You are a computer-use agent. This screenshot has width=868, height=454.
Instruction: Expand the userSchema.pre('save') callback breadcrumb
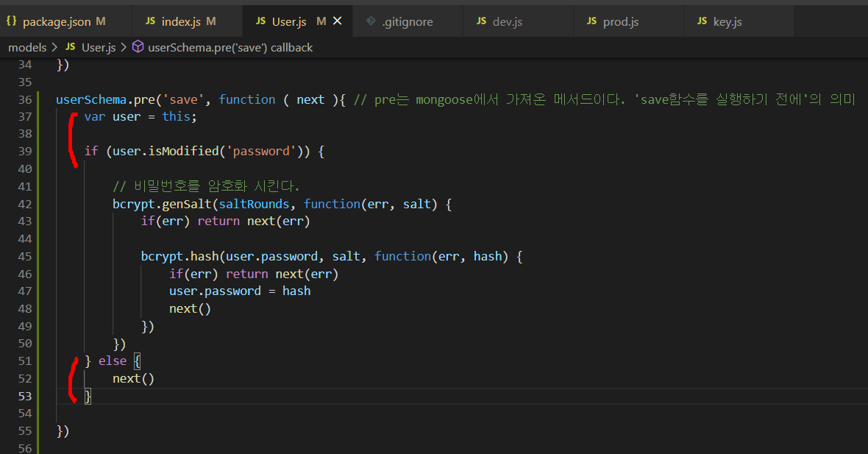(x=230, y=47)
